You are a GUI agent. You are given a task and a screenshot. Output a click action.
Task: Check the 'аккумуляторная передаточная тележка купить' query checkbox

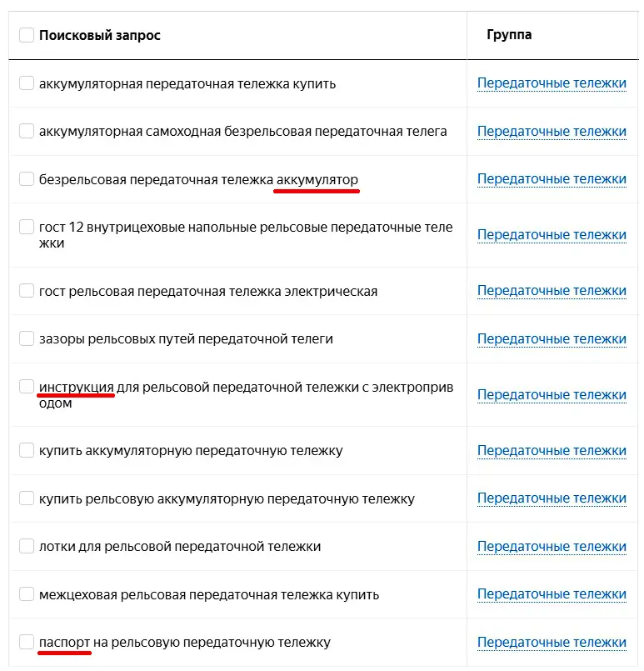27,83
